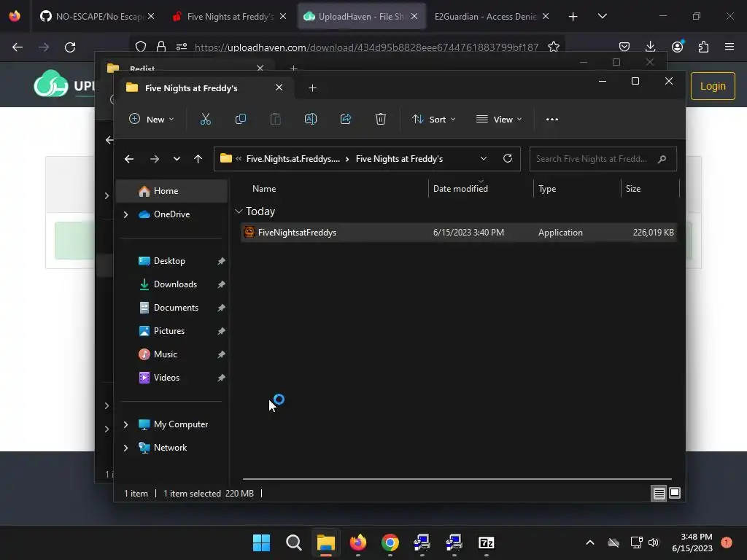Open Videos in navigation pane

point(171,378)
